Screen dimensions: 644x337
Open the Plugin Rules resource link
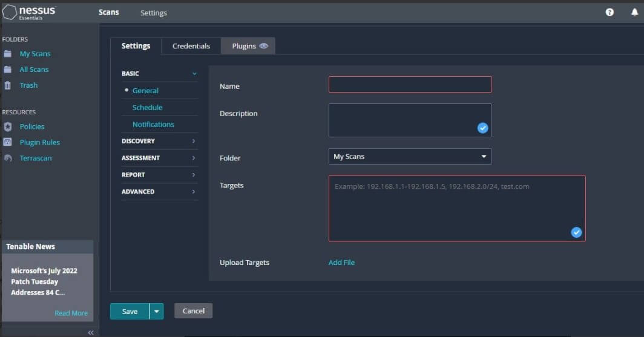(40, 142)
